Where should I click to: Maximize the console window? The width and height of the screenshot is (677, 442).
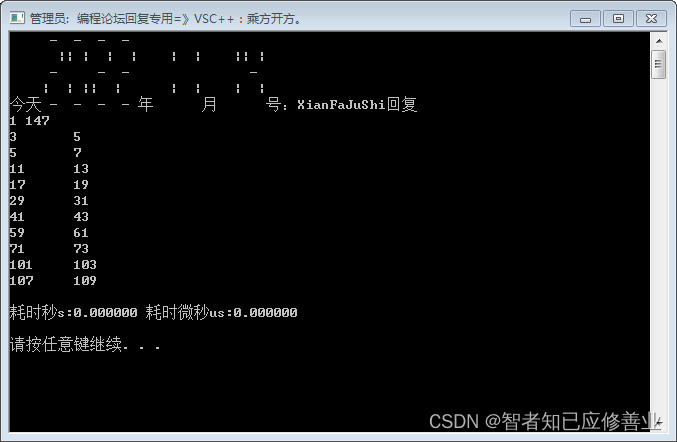click(x=618, y=19)
